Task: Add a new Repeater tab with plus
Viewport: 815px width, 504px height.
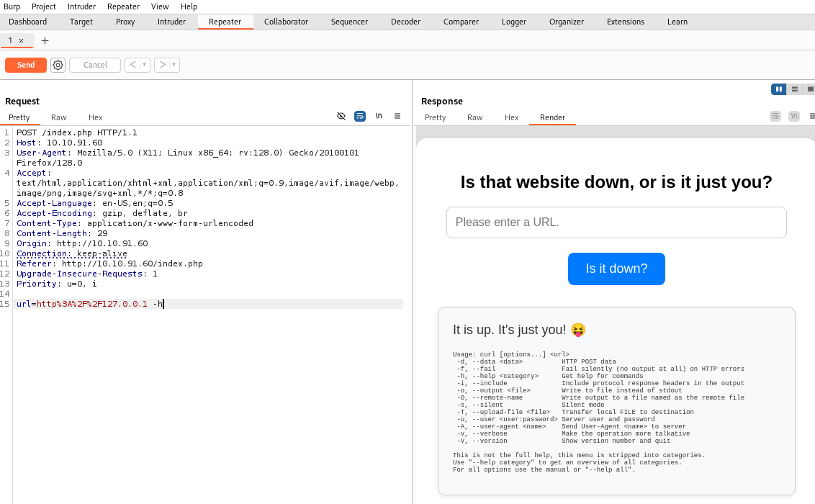Action: (45, 40)
